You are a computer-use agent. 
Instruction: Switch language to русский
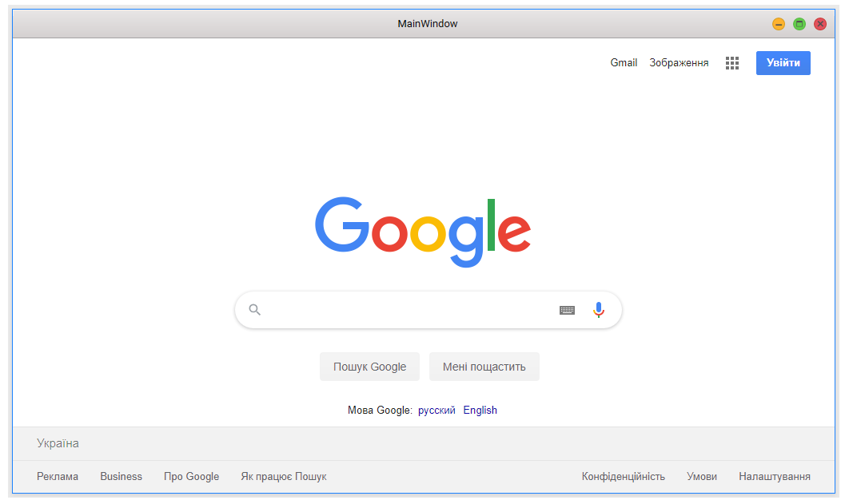point(436,411)
